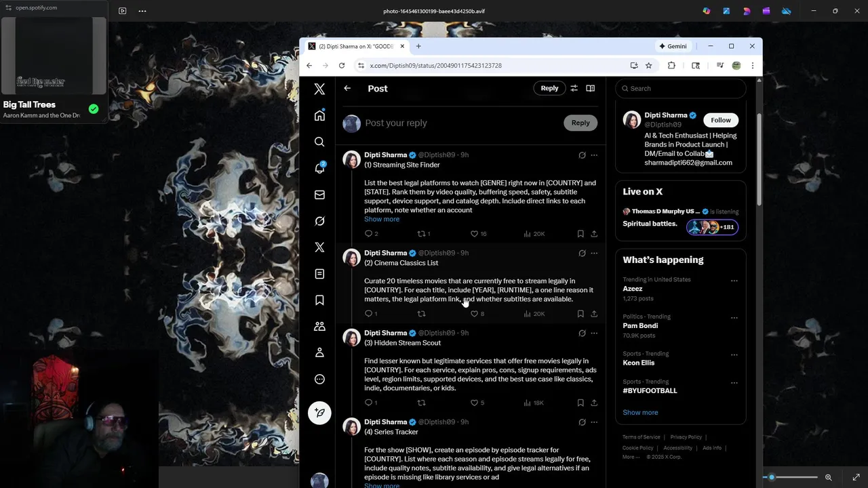Open a new Chrome tab
This screenshot has height=488, width=868.
click(x=418, y=46)
